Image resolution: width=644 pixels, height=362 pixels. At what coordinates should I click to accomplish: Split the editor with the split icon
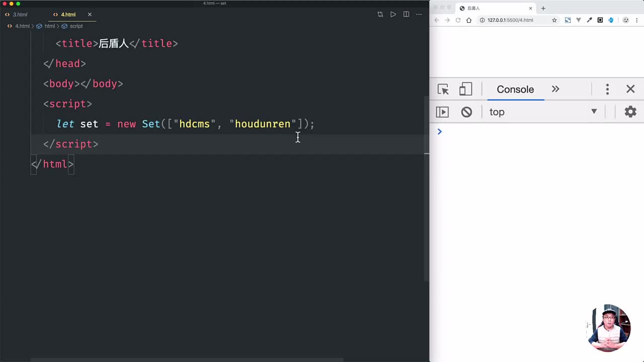[406, 15]
